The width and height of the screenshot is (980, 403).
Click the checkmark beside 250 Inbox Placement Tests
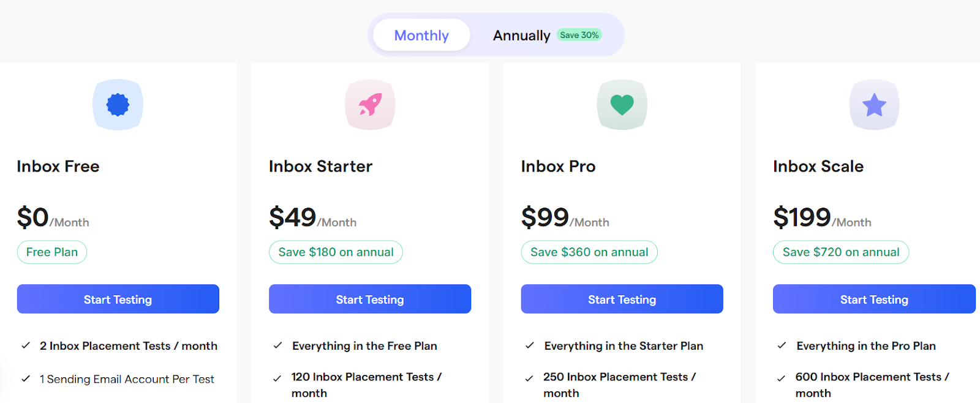coord(530,377)
